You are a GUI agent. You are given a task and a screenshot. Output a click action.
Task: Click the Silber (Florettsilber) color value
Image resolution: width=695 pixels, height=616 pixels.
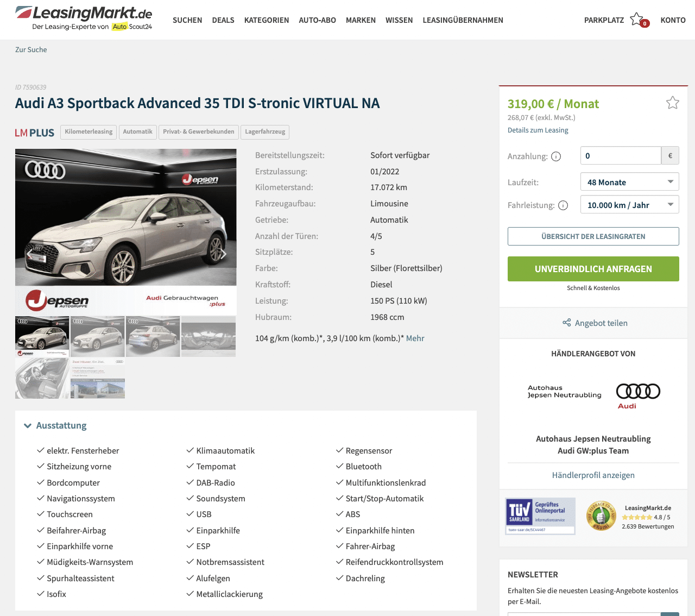point(406,268)
